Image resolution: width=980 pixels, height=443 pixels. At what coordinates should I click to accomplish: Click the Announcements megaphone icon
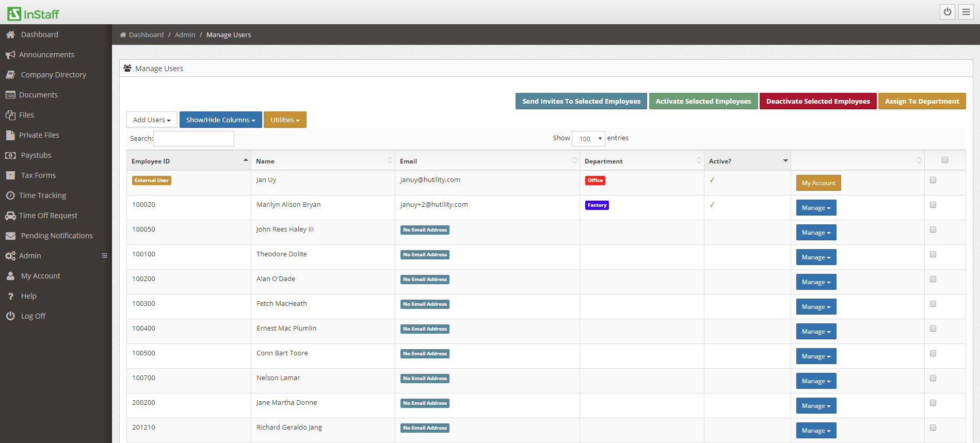[x=10, y=55]
